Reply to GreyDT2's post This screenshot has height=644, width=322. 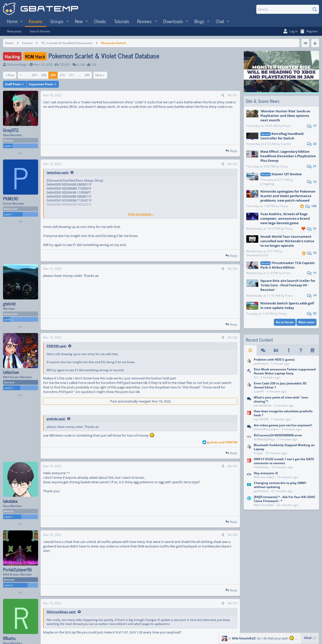231,151
